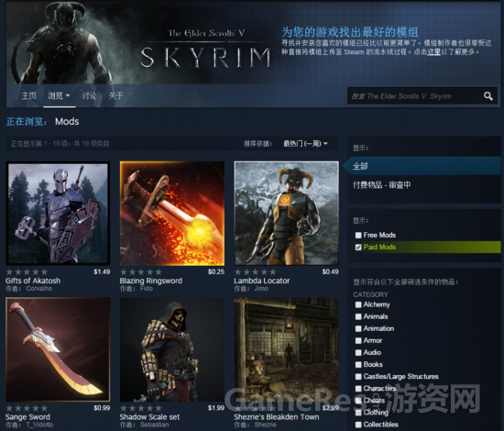The image size is (504, 431).
Task: Open author T_Vidotto's profile
Action: coord(39,425)
